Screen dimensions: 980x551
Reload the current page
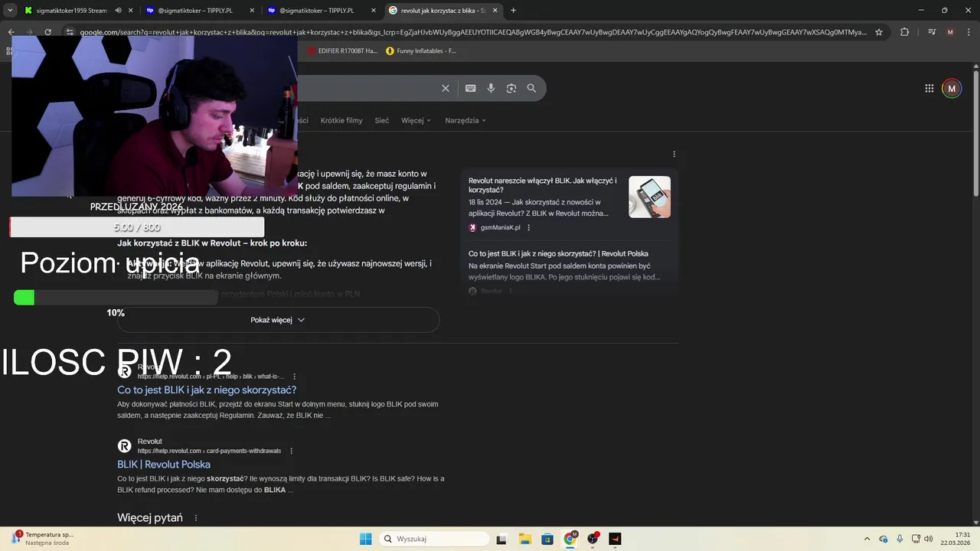tap(47, 32)
